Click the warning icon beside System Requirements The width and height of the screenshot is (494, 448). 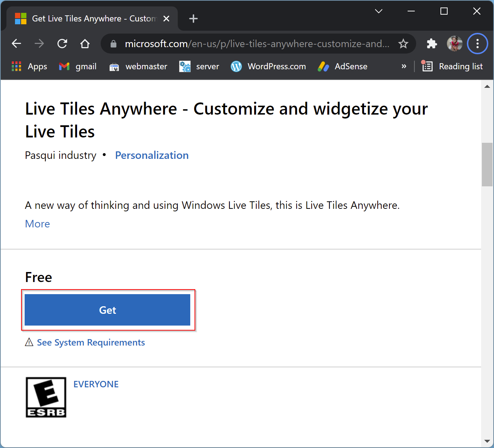[29, 342]
